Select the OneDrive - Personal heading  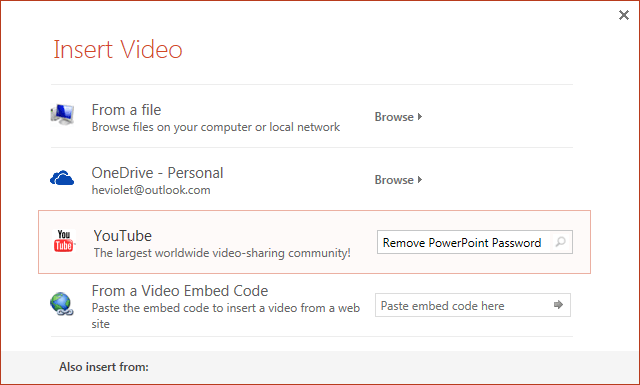(157, 173)
